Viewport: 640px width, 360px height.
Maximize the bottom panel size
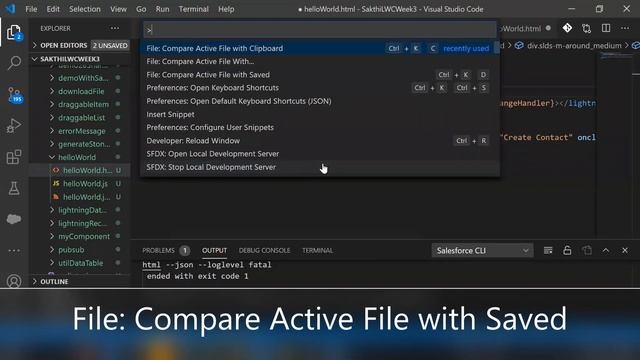606,250
